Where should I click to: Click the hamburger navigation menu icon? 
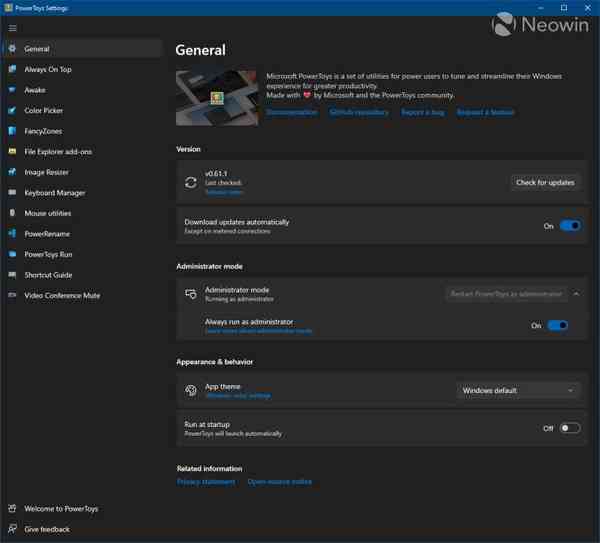[x=12, y=28]
